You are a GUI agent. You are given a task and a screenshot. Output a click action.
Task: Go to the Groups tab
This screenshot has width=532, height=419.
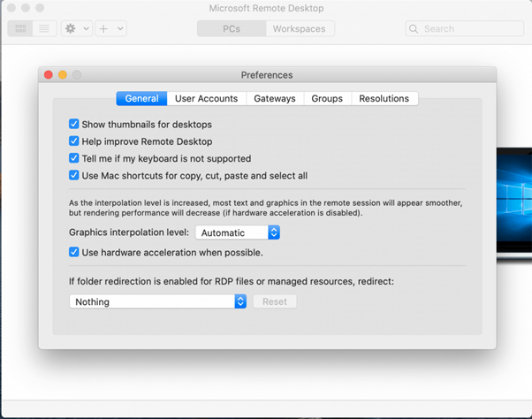point(327,99)
